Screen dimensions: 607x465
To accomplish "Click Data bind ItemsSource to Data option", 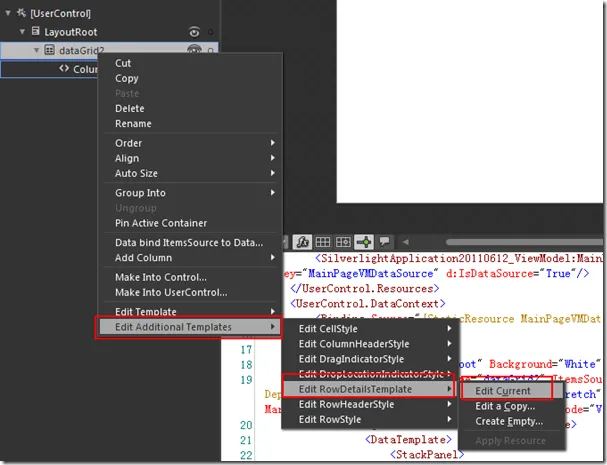I will 189,242.
